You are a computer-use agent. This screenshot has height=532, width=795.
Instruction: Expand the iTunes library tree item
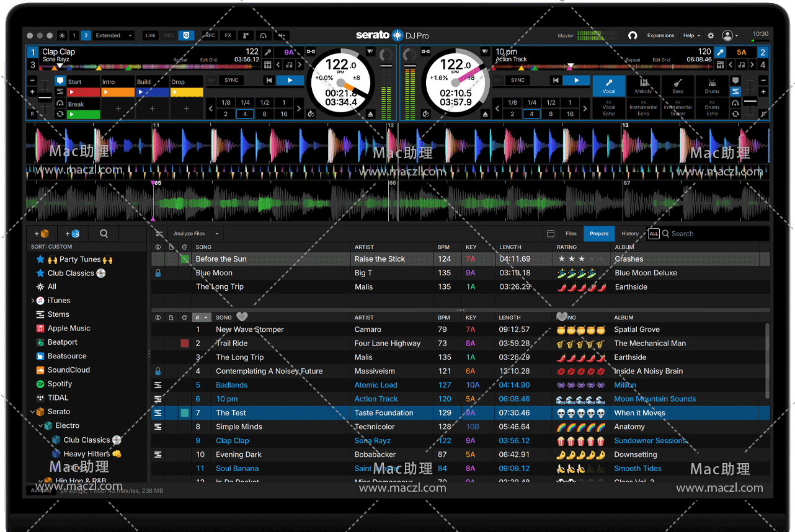click(x=33, y=301)
